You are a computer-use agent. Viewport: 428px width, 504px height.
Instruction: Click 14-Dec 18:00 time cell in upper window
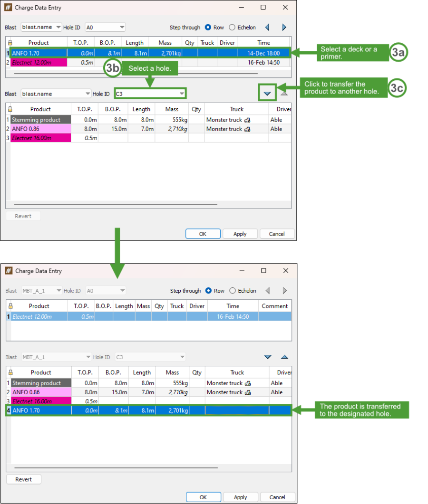pyautogui.click(x=263, y=53)
